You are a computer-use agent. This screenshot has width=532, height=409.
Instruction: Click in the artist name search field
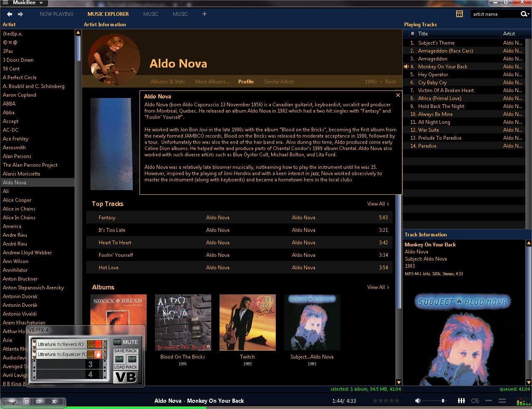tap(495, 14)
